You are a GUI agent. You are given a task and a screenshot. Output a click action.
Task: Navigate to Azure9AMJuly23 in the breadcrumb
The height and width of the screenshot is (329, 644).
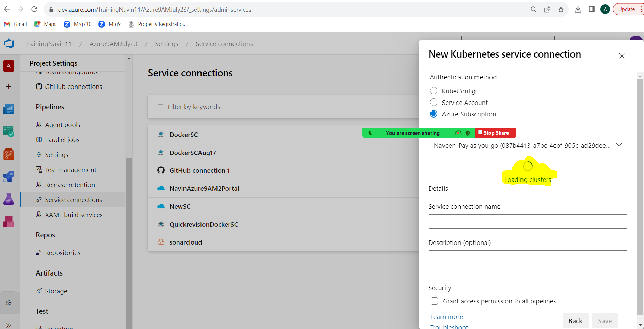click(x=113, y=44)
